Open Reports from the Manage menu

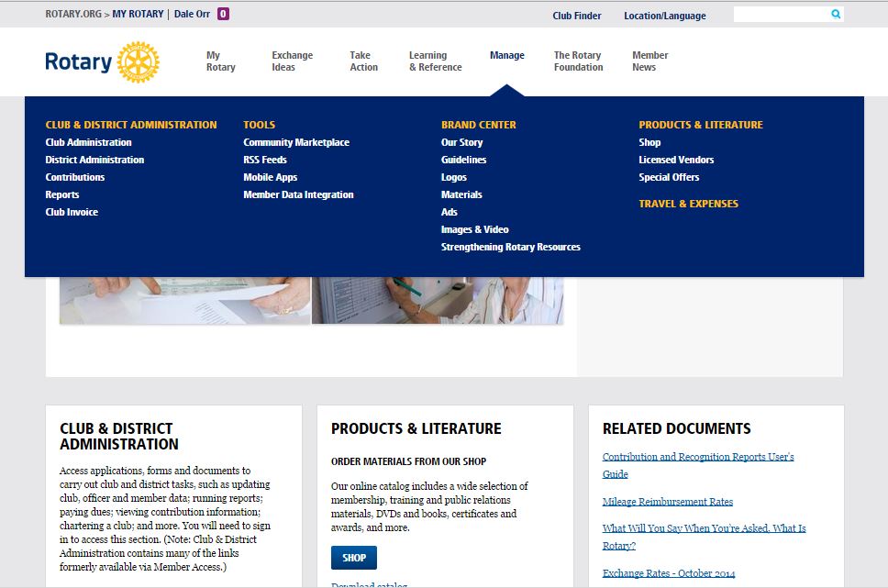click(62, 194)
